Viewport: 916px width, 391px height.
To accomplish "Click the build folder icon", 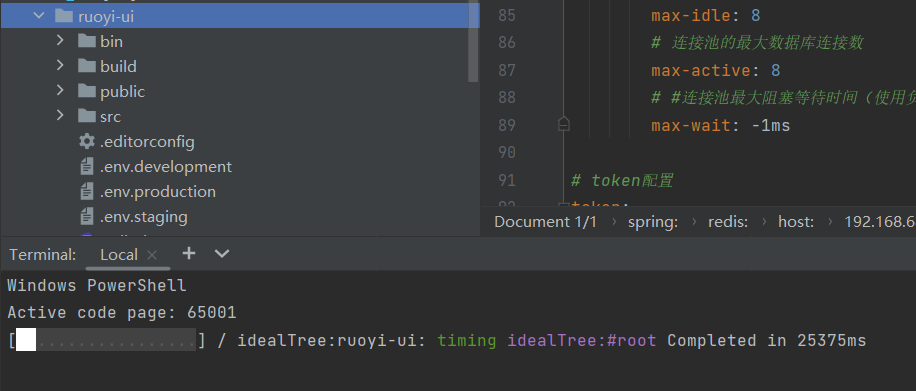I will (x=86, y=66).
